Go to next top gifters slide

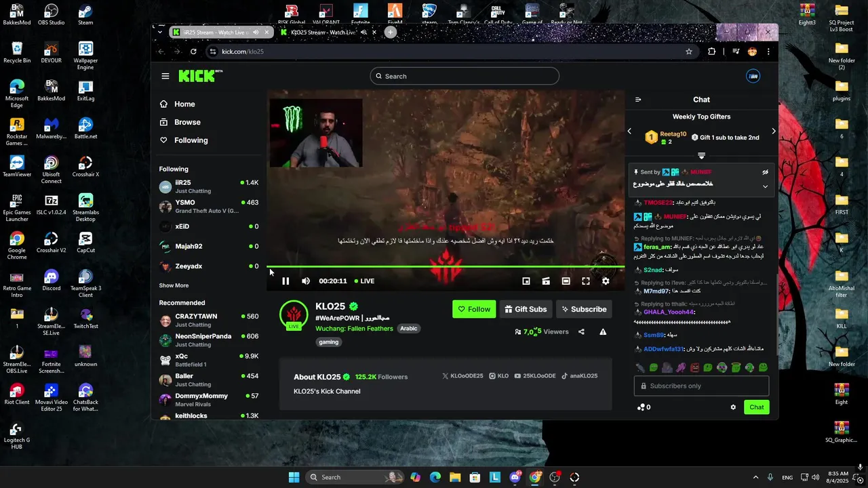coord(774,131)
